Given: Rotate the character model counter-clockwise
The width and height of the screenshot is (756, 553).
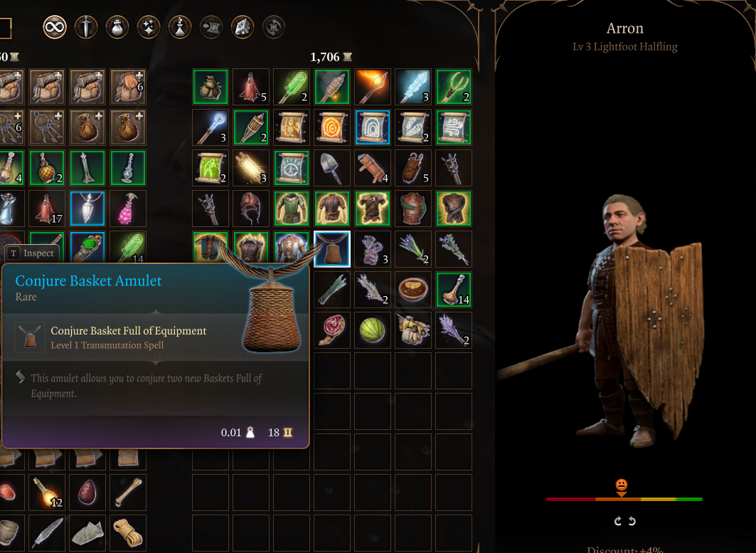Looking at the screenshot, I should pos(632,521).
